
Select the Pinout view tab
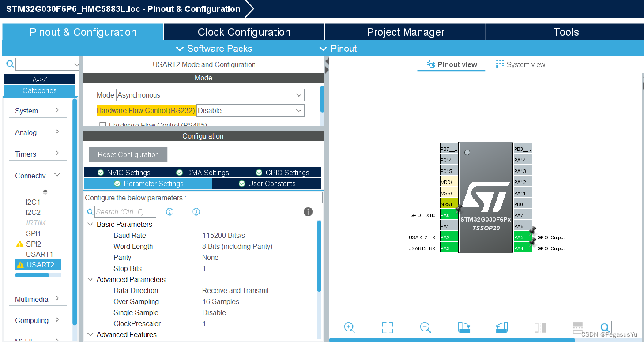point(452,64)
